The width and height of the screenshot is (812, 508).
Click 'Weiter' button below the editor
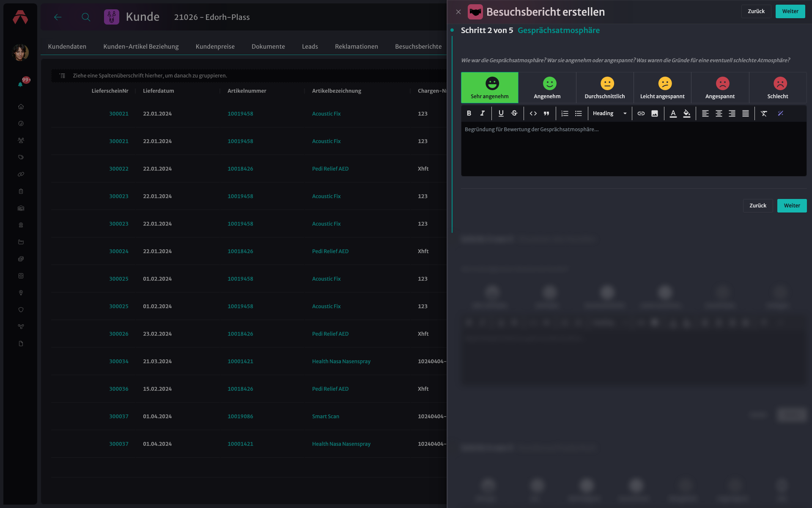[792, 206]
